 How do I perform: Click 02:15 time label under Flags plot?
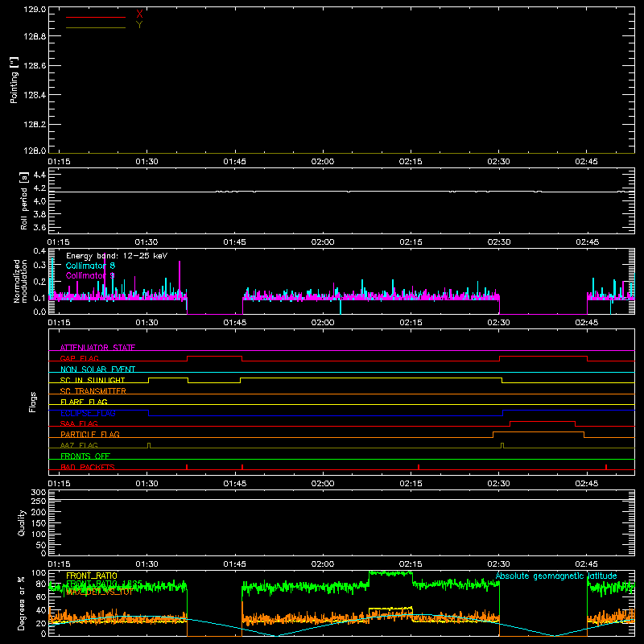click(x=411, y=484)
